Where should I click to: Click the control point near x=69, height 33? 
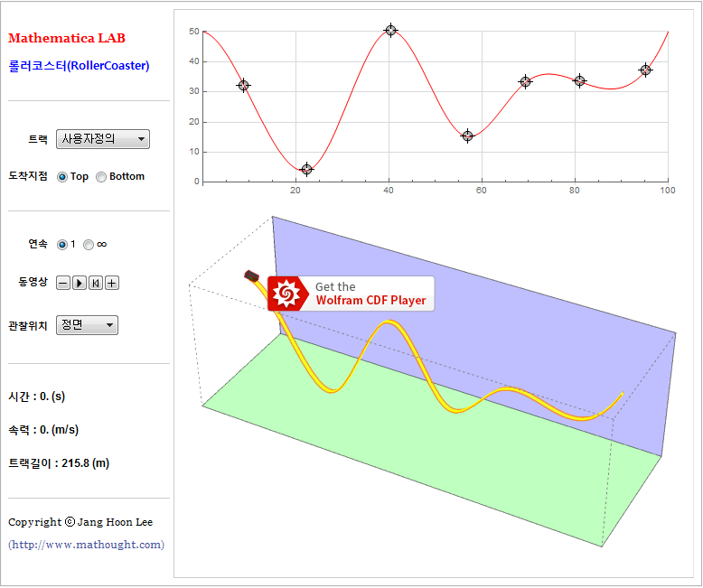coord(526,81)
